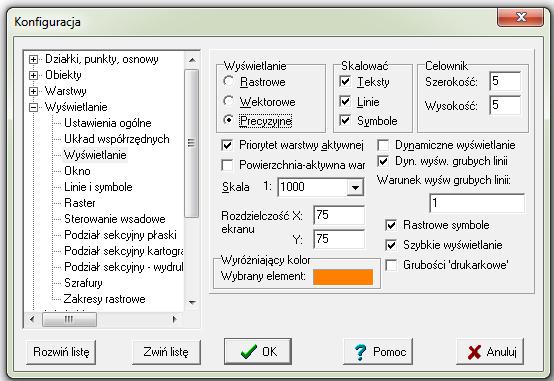Click the Zwiń listę button
This screenshot has width=554, height=381.
(166, 352)
